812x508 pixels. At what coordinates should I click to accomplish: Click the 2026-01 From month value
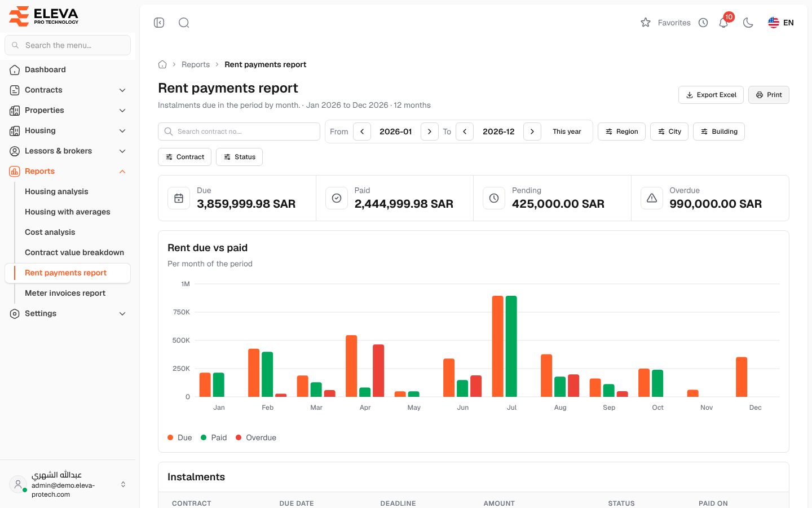pyautogui.click(x=396, y=132)
